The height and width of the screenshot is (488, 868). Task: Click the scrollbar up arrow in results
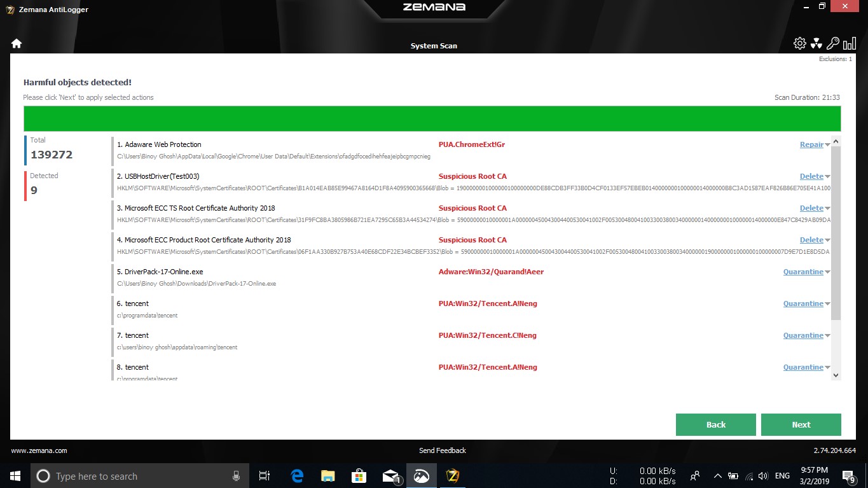(836, 141)
